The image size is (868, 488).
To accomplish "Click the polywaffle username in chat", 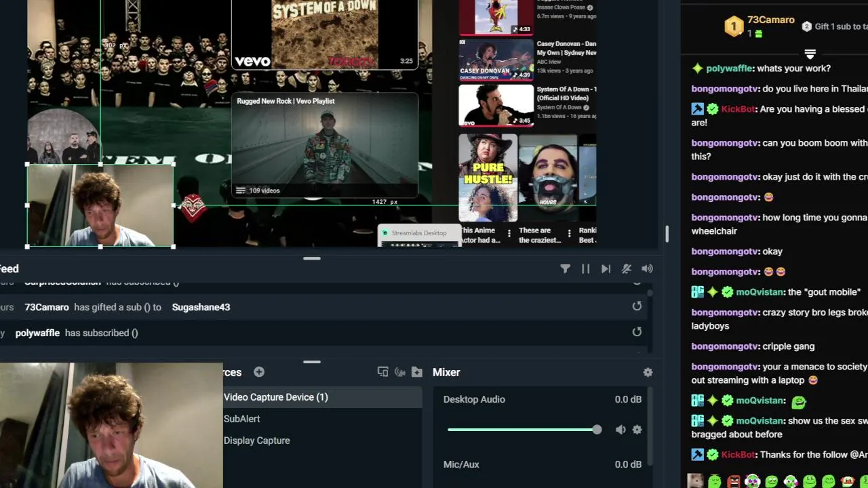I will 729,68.
